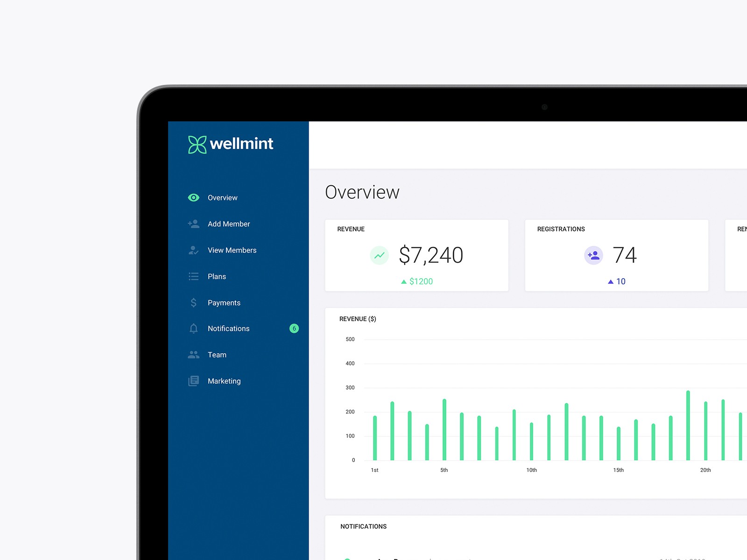This screenshot has height=560, width=747.
Task: Click the Overview page title
Action: 362,192
